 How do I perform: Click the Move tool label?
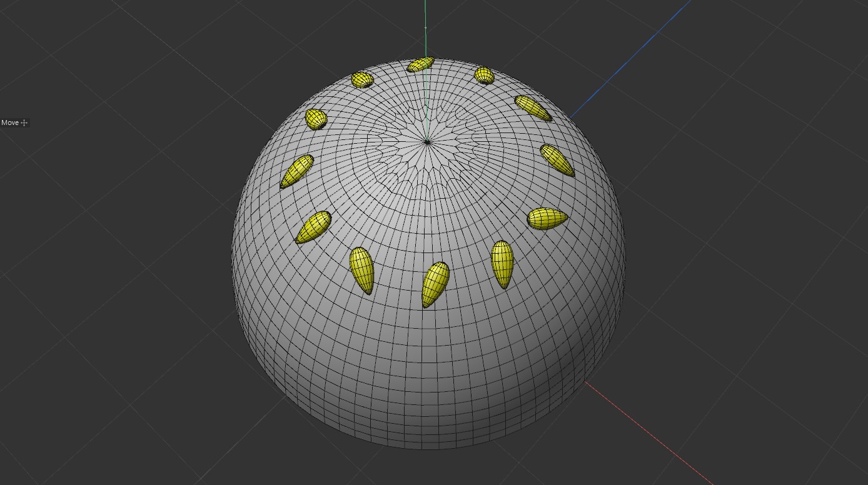click(10, 123)
